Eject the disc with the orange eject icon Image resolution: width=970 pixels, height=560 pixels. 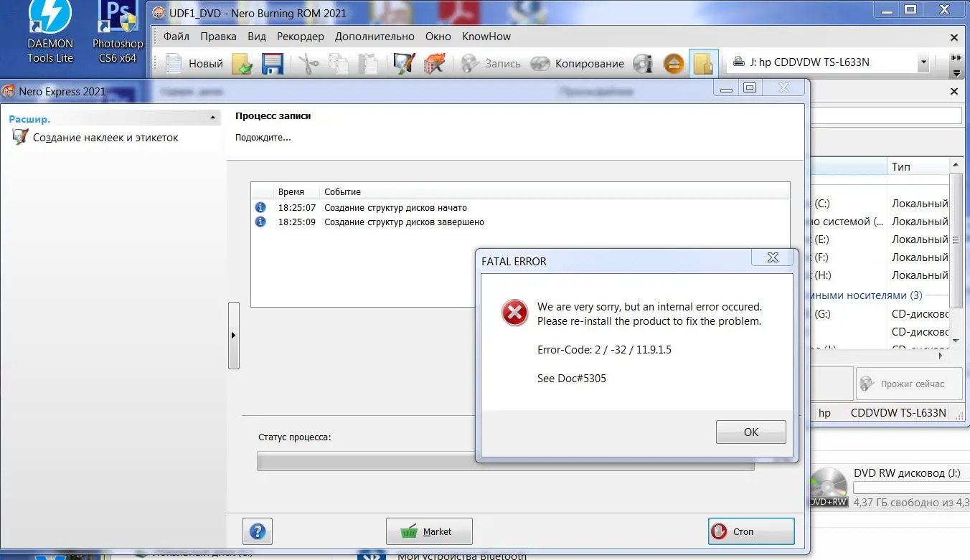(673, 64)
